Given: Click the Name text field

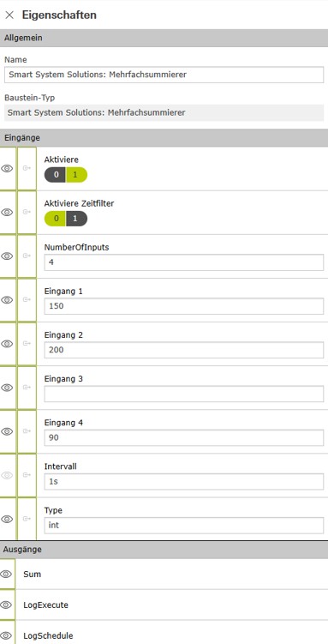Looking at the screenshot, I should coord(164,75).
